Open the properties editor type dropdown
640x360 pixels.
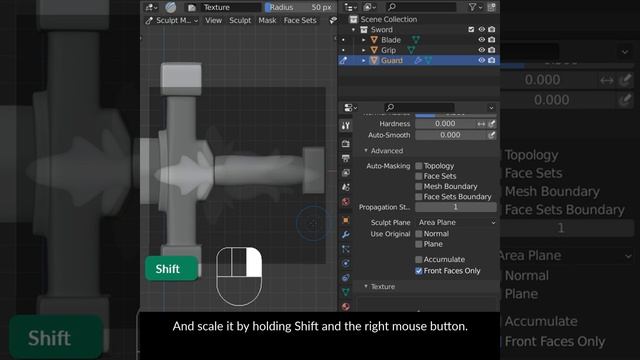click(x=350, y=108)
